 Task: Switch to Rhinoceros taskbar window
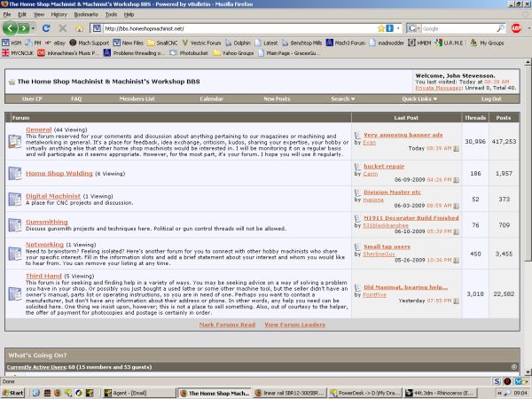[441, 393]
